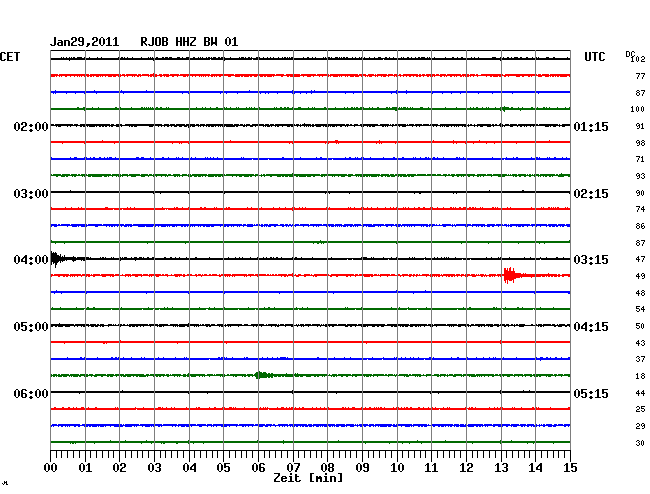Click minute tick label 00 on axis
This screenshot has height=494, width=650.
50,468
